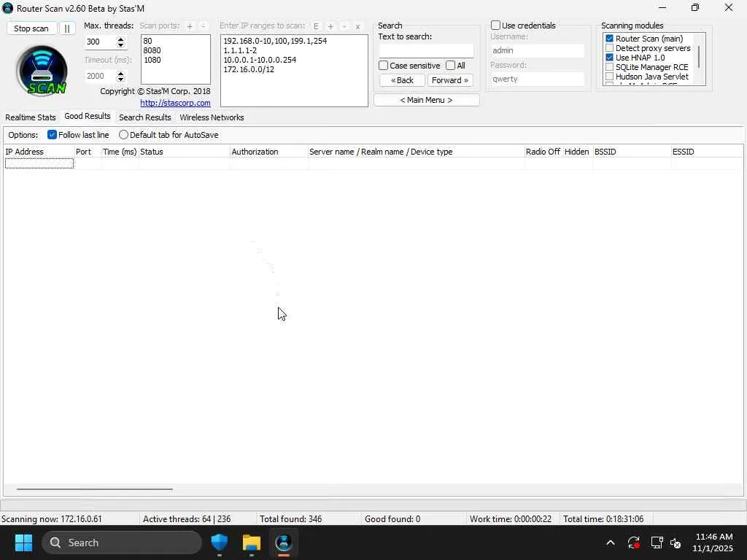
Task: Sort by Time (ms) column header
Action: [120, 152]
